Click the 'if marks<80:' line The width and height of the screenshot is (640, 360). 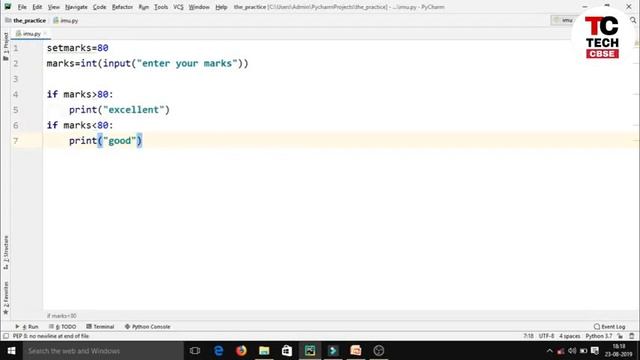click(80, 125)
